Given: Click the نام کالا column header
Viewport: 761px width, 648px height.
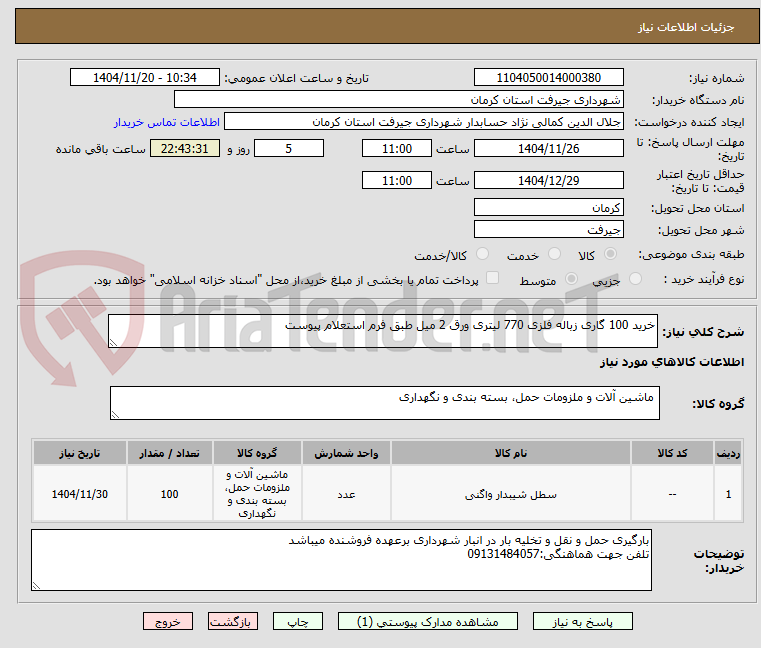Looking at the screenshot, I should [x=511, y=453].
